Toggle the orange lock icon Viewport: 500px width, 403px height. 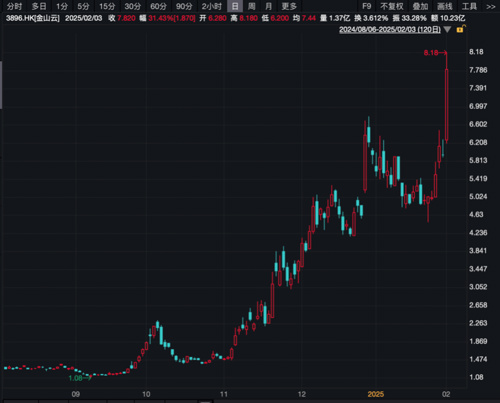coord(461,29)
